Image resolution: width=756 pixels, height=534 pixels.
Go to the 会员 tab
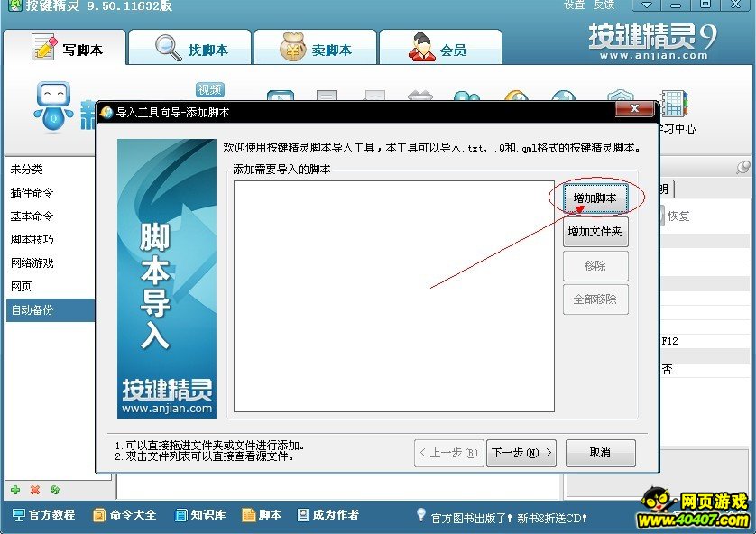(440, 47)
